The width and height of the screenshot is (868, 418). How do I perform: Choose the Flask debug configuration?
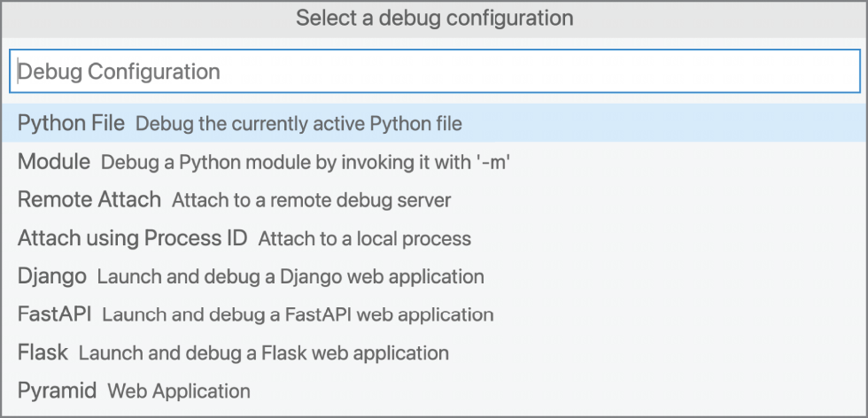point(434,352)
